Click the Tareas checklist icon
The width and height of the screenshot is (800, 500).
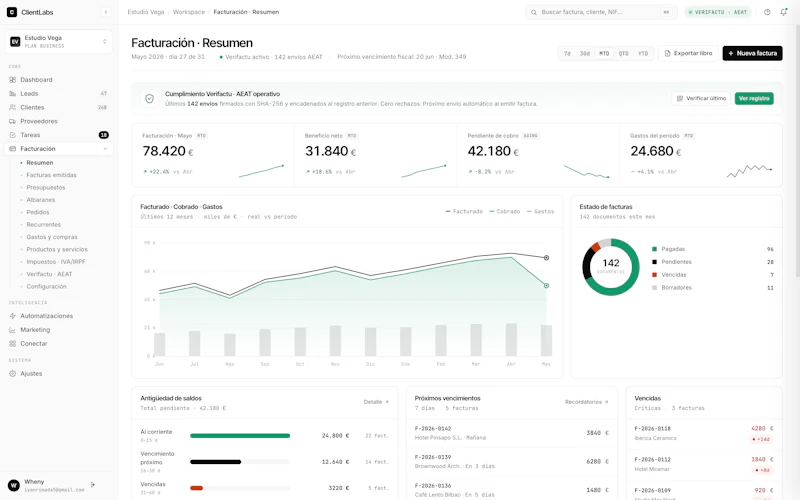click(x=12, y=135)
